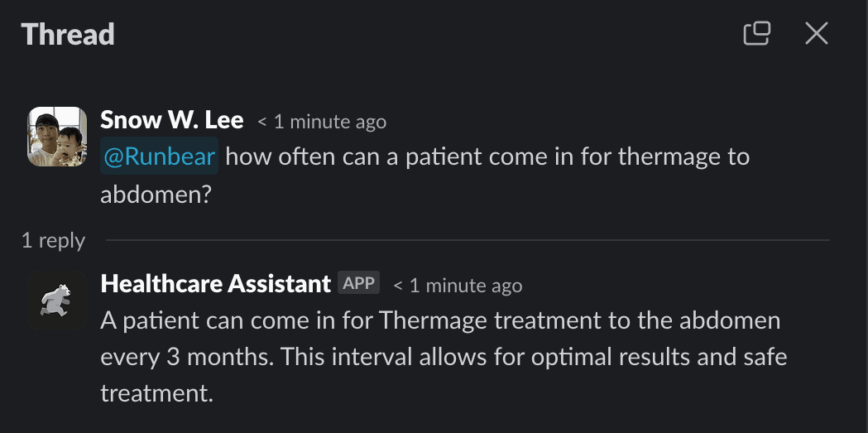This screenshot has width=868, height=433.
Task: Open thread in new window icon
Action: coord(757,33)
